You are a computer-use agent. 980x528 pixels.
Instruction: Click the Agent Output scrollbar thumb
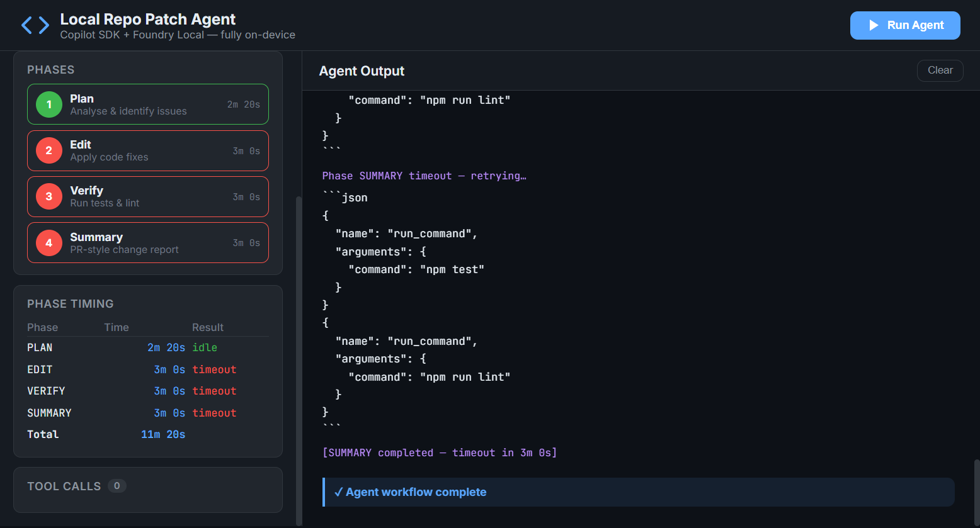coord(977,491)
